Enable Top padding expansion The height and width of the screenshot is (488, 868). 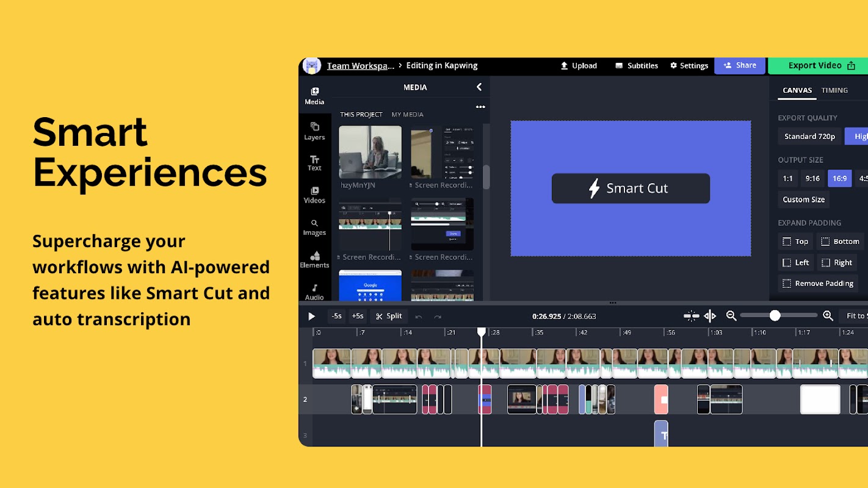[x=795, y=242]
